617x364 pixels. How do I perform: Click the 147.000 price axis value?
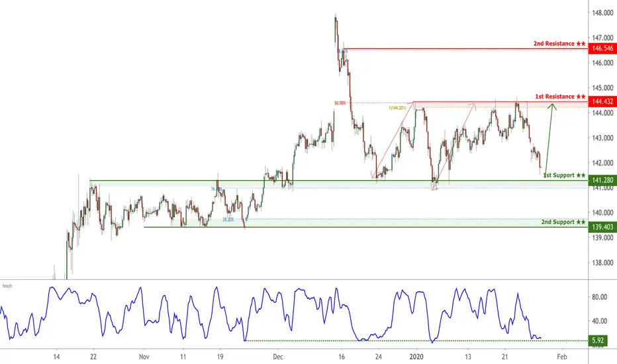tap(602, 38)
